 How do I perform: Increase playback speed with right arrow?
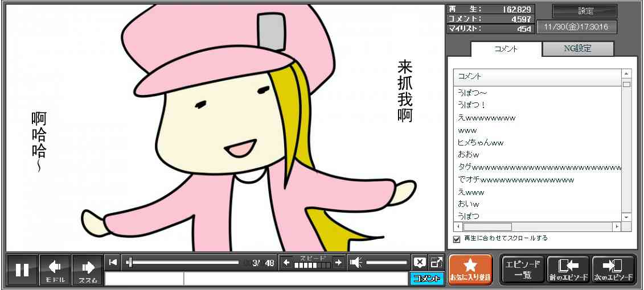click(x=338, y=262)
